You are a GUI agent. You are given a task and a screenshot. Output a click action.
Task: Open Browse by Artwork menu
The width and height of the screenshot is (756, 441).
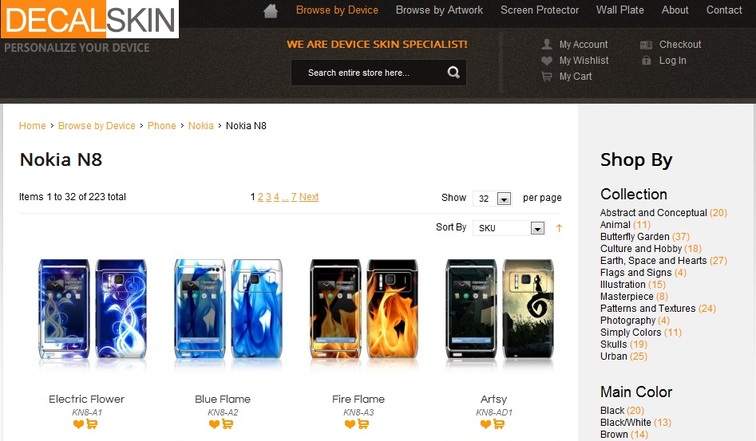pos(439,10)
